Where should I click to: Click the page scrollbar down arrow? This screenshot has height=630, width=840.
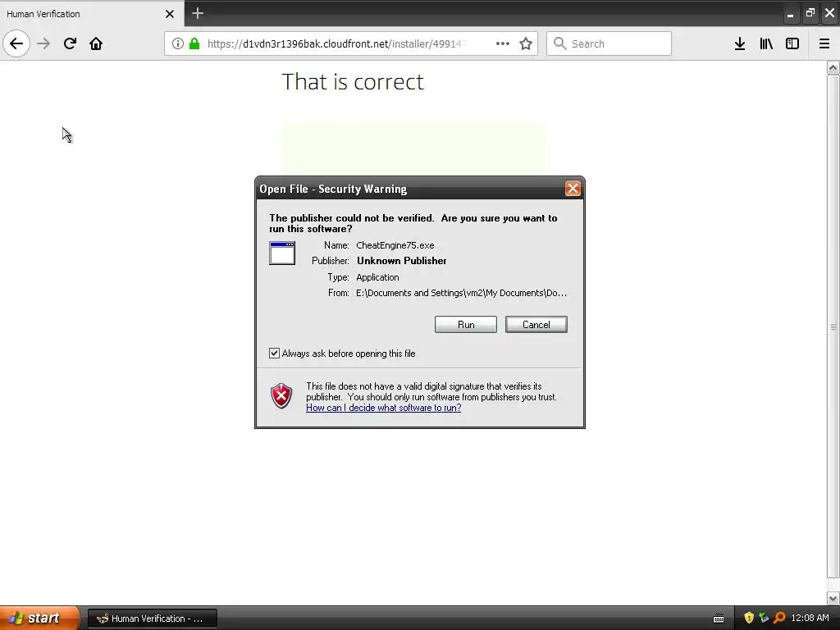[833, 598]
